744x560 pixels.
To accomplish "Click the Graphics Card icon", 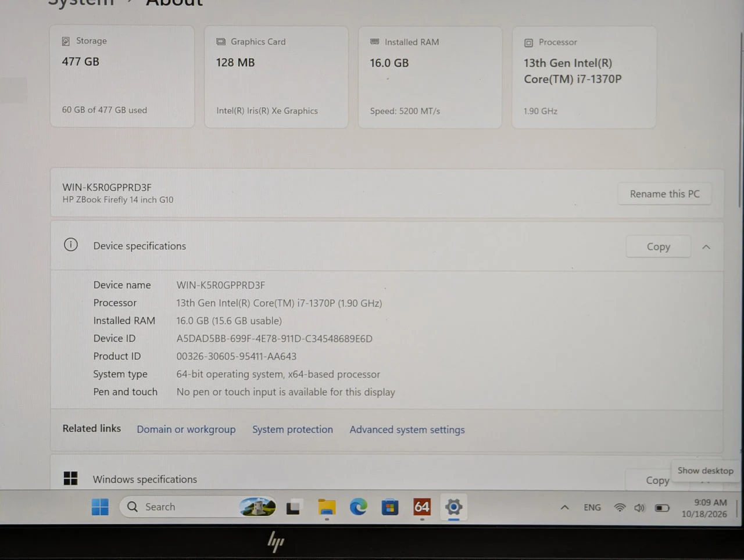I will [221, 42].
